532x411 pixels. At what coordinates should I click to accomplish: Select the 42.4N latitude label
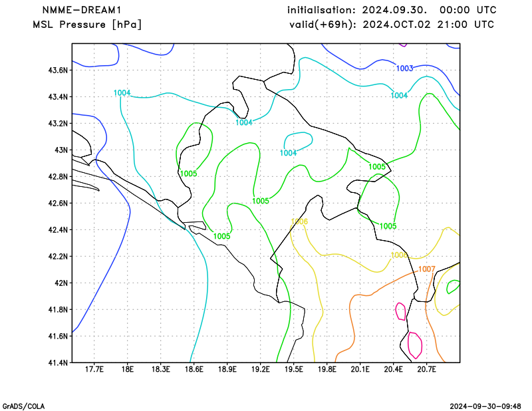(58, 230)
